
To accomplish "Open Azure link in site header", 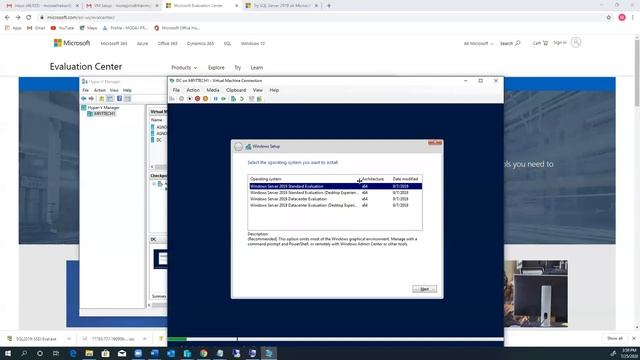I will coord(142,43).
